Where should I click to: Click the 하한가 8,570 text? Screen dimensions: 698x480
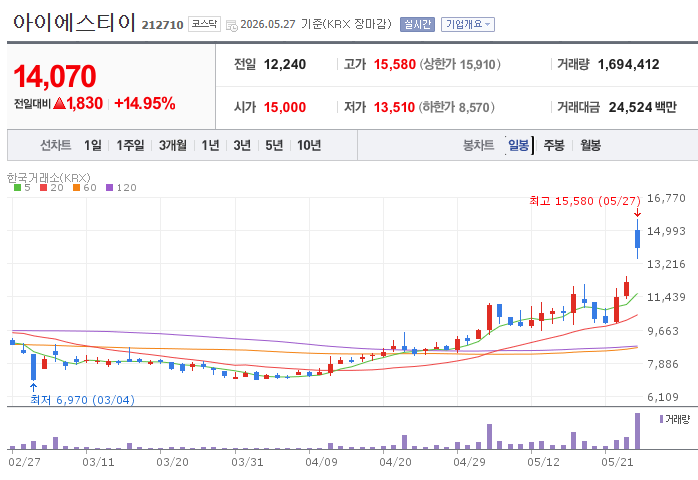[x=456, y=107]
